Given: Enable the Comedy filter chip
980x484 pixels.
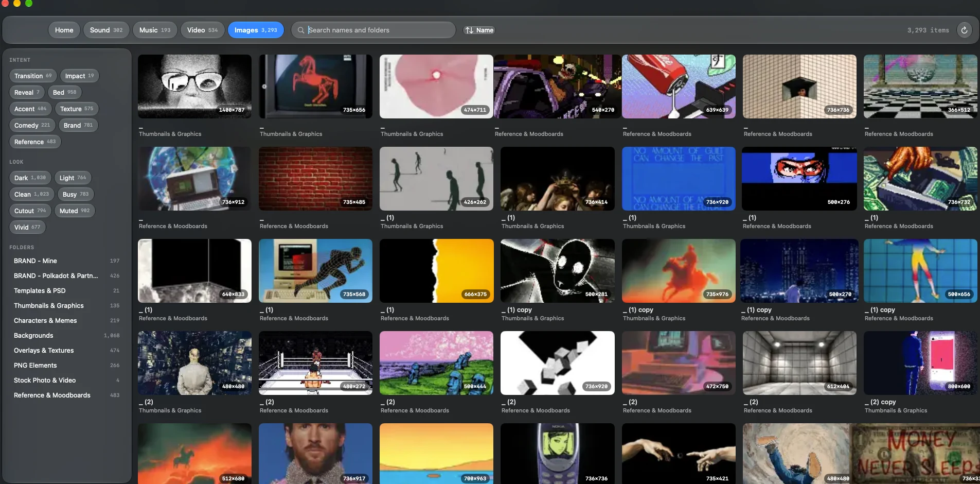Looking at the screenshot, I should [x=32, y=125].
